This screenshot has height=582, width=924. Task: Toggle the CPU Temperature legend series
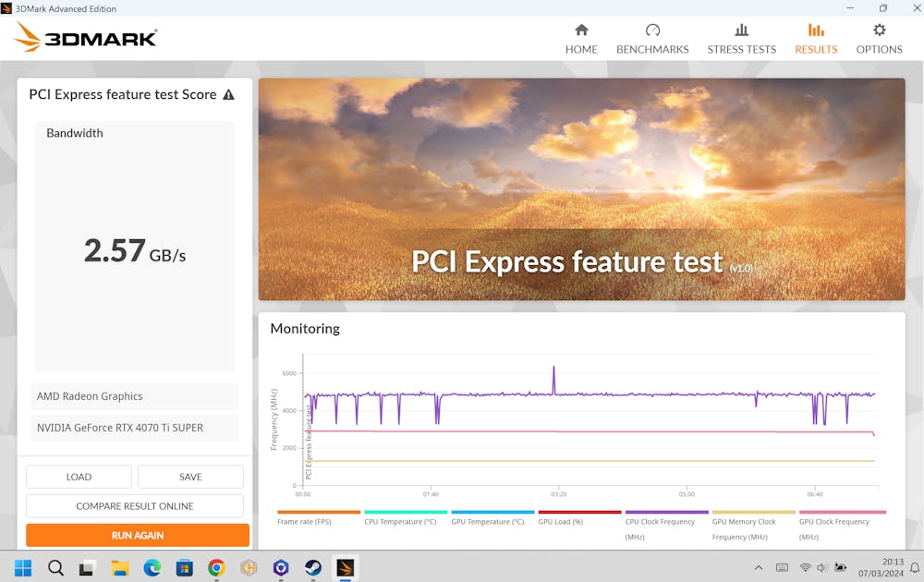pyautogui.click(x=406, y=517)
